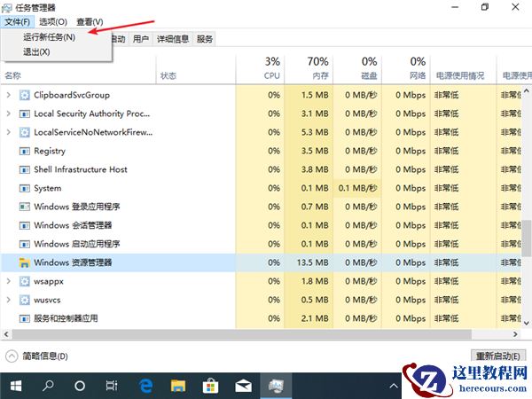This screenshot has width=532, height=399.
Task: Open Mail app from taskbar
Action: (x=243, y=386)
